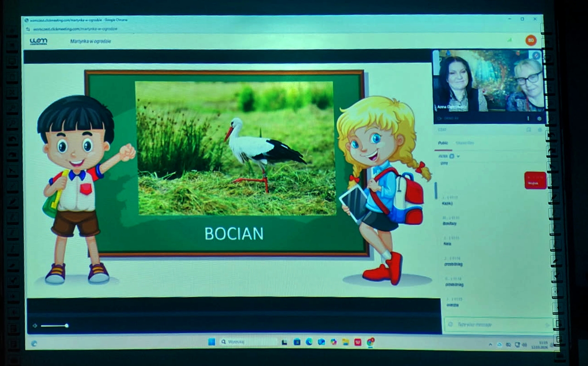Viewport: 588px width, 366px height.
Task: Click the chat panel settings icon
Action: click(x=539, y=130)
